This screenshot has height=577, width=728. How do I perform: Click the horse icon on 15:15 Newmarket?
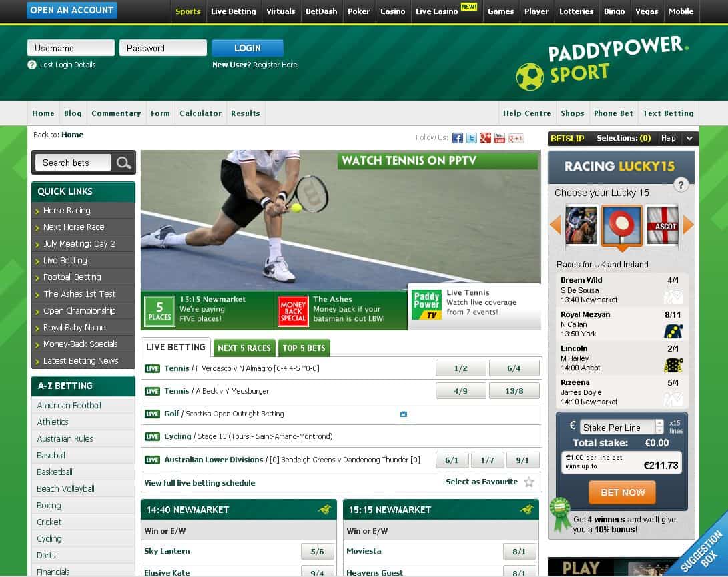[527, 509]
